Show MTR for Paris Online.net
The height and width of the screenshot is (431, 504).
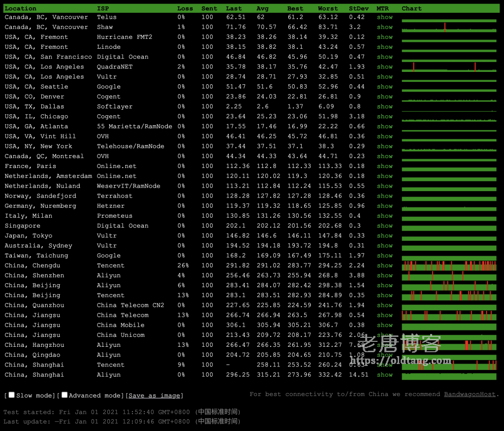tap(384, 166)
